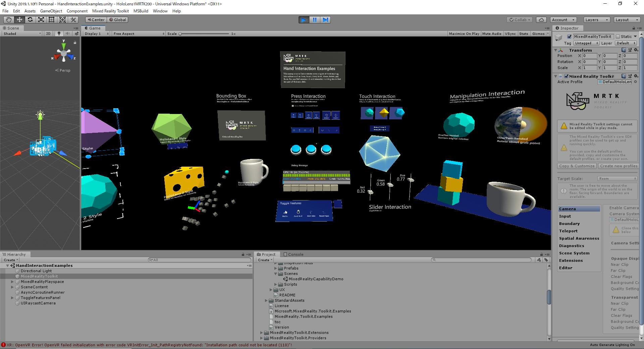Viewport: 644px width, 349px height.
Task: Enable the Static checkbox
Action: 618,37
